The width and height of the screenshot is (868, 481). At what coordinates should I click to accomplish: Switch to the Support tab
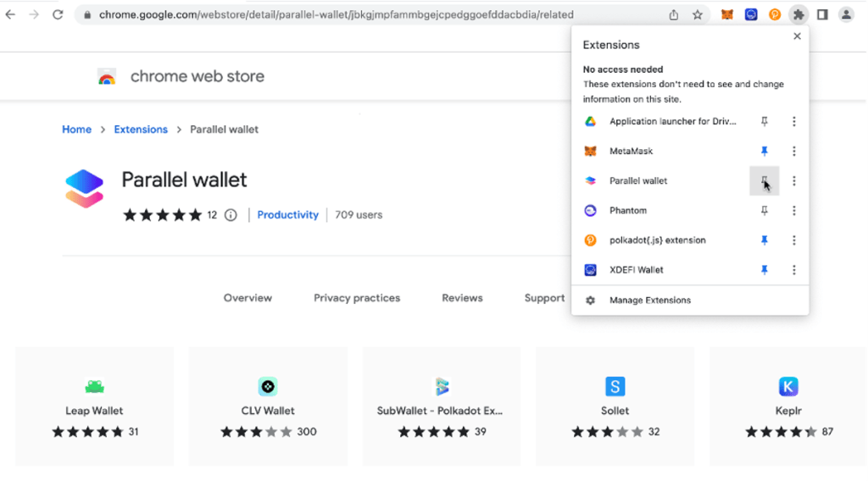pyautogui.click(x=545, y=298)
